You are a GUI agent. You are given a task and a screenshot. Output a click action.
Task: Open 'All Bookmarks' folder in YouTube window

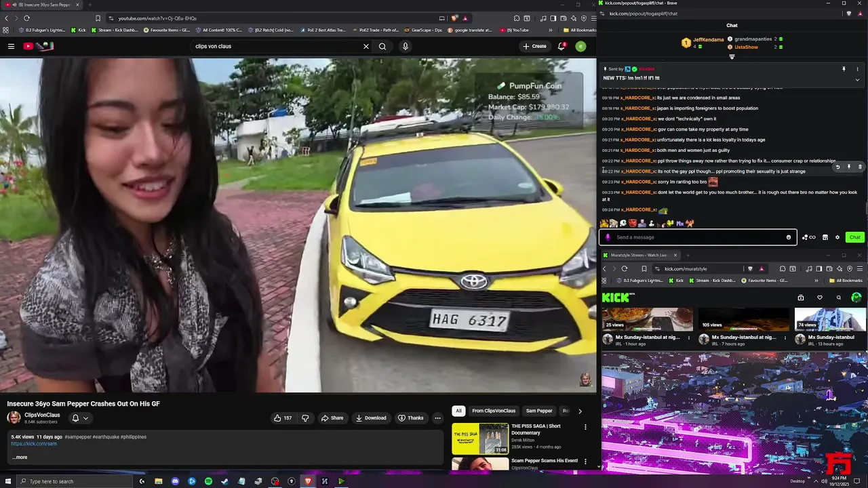pos(580,30)
